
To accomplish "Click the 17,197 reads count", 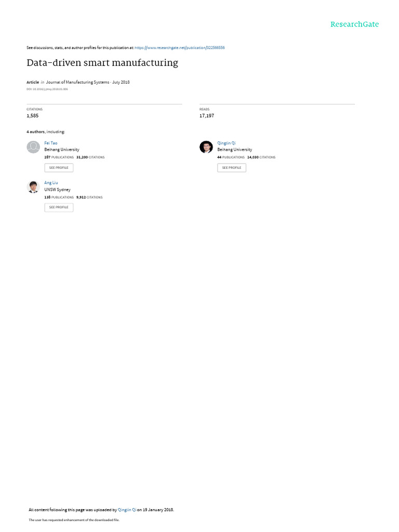I will [x=207, y=116].
